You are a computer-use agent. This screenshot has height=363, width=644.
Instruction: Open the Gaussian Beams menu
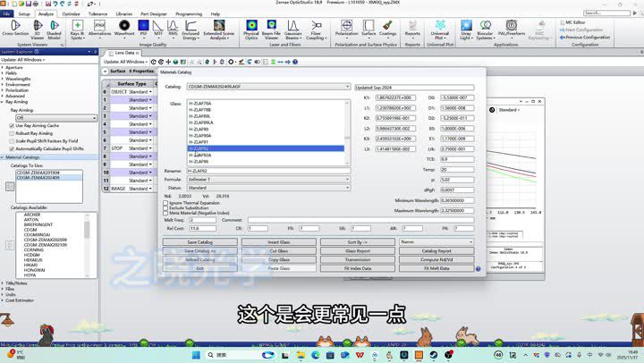292,30
